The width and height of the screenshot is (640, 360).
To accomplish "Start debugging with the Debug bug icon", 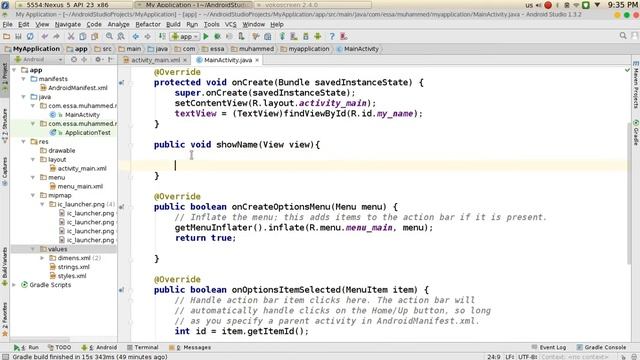I will (218, 36).
